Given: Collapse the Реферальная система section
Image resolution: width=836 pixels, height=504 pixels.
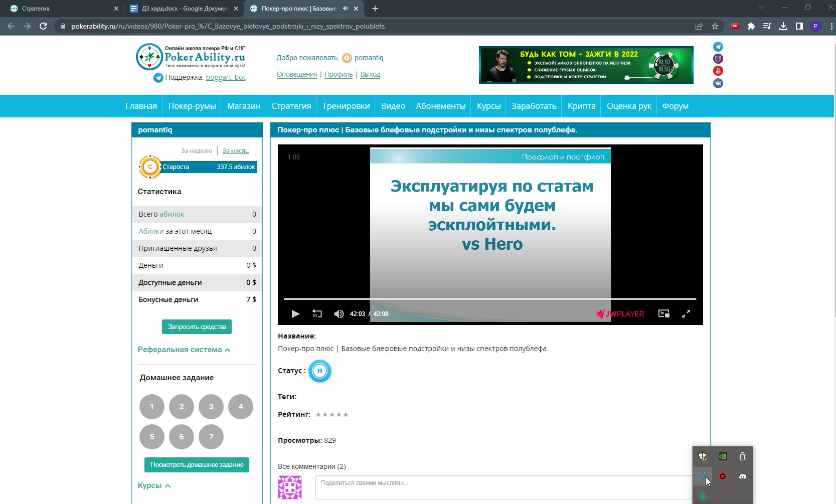Looking at the screenshot, I should pos(184,350).
